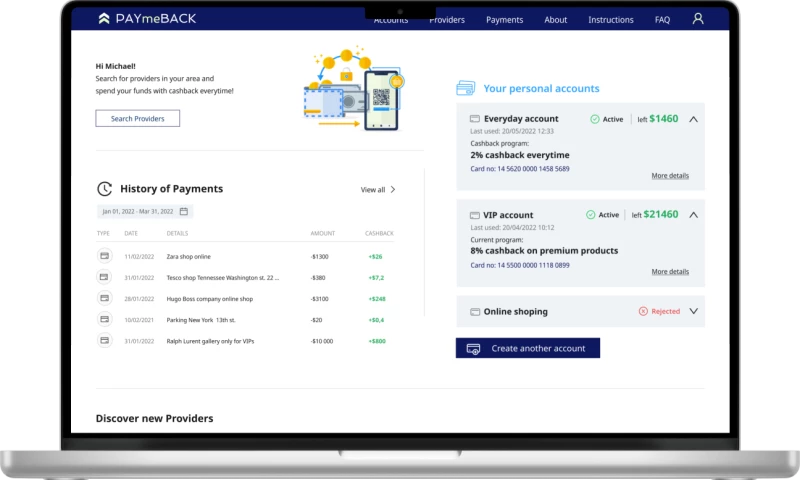The image size is (800, 480).
Task: Click the View all chevron arrow
Action: 393,189
